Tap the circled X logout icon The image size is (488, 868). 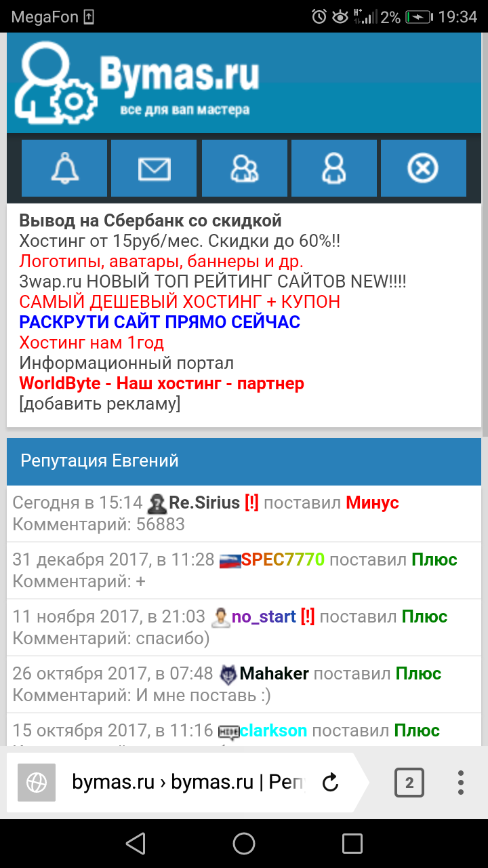(x=423, y=168)
